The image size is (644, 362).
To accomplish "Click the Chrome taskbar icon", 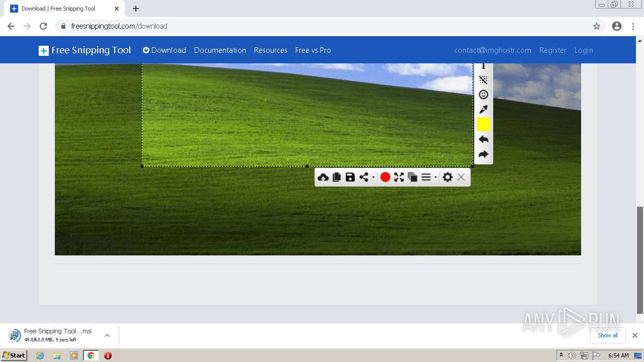I will (x=91, y=355).
